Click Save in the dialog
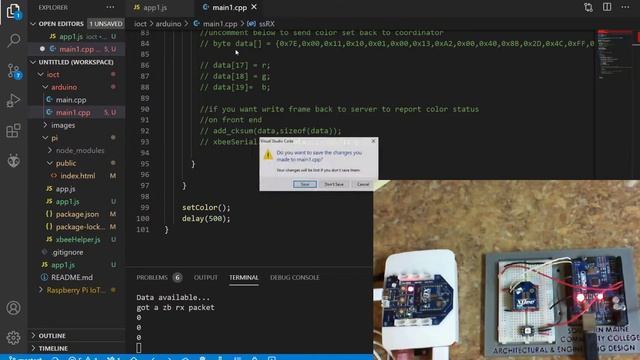This screenshot has width=640, height=360. tap(305, 184)
